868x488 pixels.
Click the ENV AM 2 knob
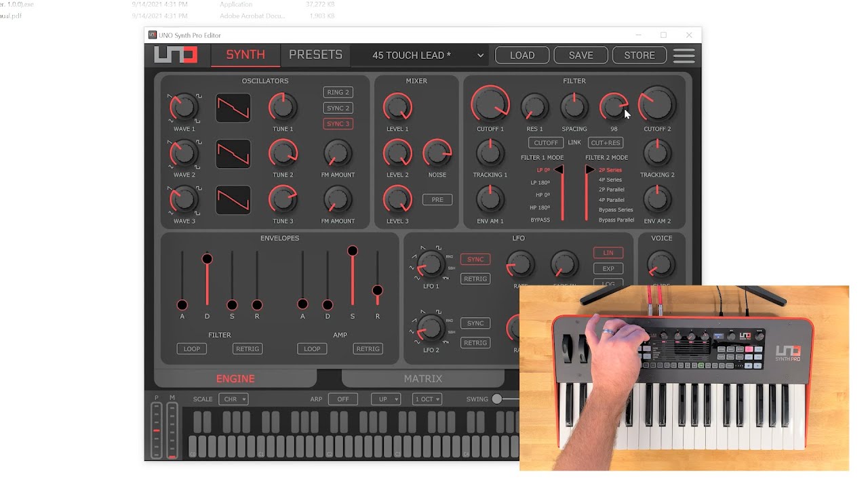tap(657, 199)
